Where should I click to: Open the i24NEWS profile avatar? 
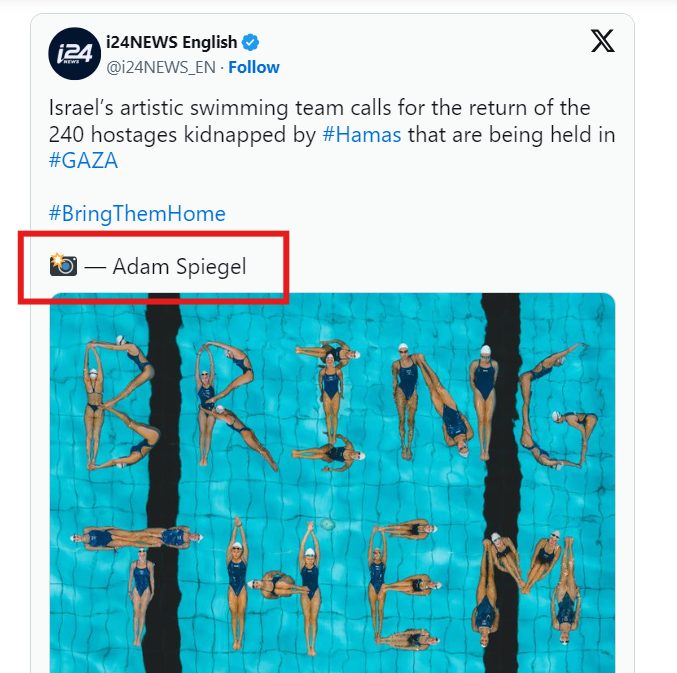pos(74,54)
